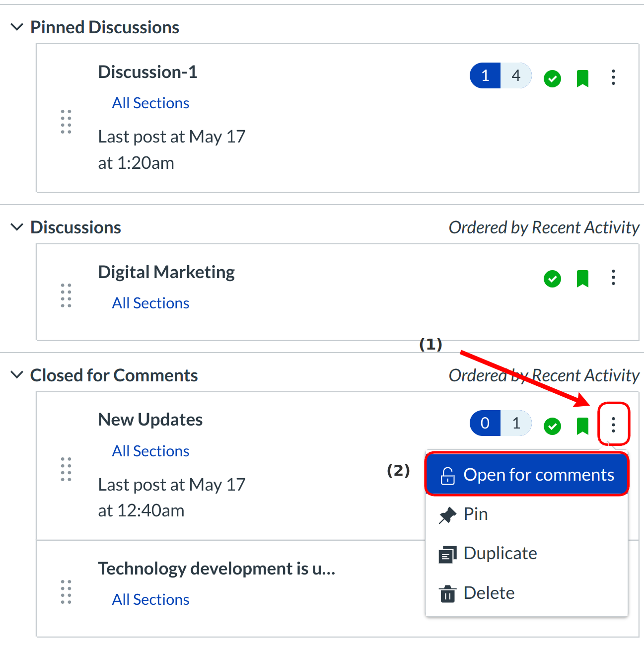Choose Pin from the context menu
644x648 pixels.
pyautogui.click(x=475, y=514)
